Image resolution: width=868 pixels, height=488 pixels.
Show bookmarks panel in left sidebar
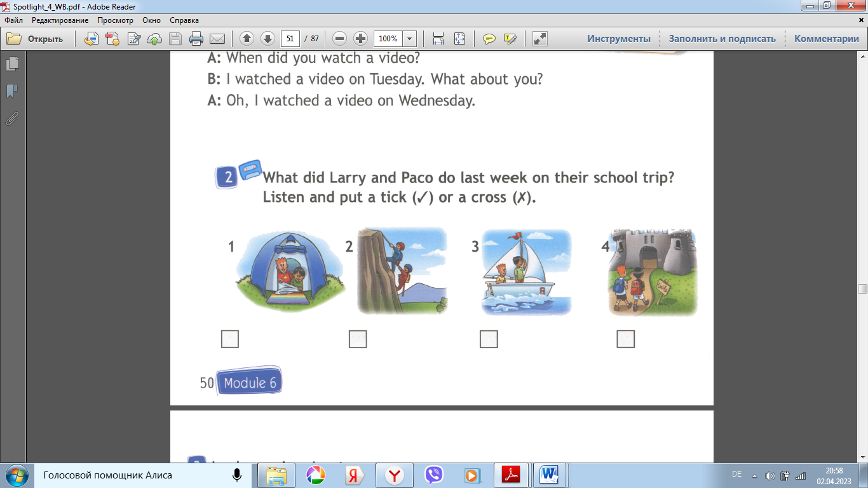coord(12,91)
